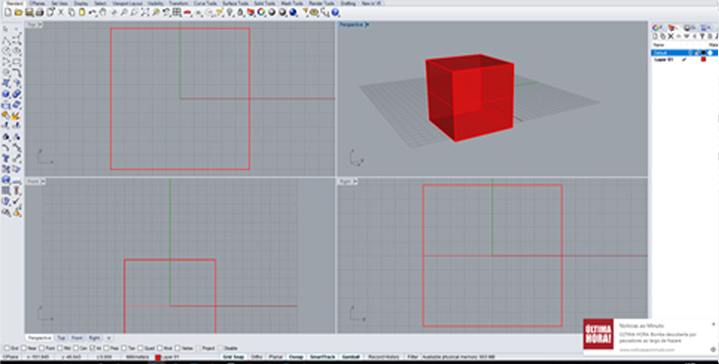Viewport: 719px width, 364px height.
Task: Click the Paste clipboard icon in toolbar
Action: pos(82,12)
